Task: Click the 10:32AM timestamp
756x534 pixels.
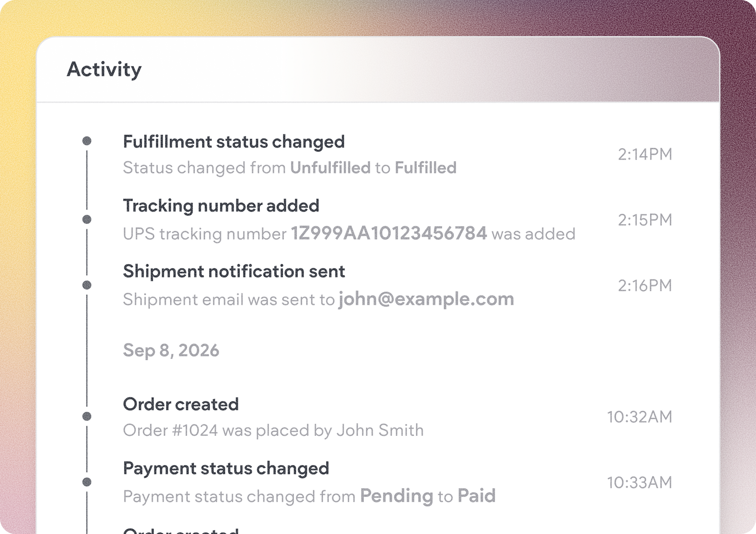Action: pyautogui.click(x=639, y=417)
